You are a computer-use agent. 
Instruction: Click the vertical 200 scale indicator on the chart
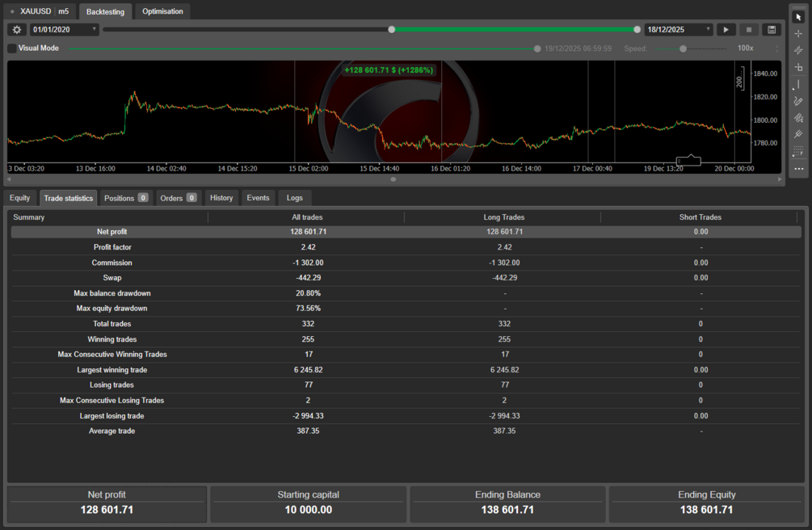(741, 78)
